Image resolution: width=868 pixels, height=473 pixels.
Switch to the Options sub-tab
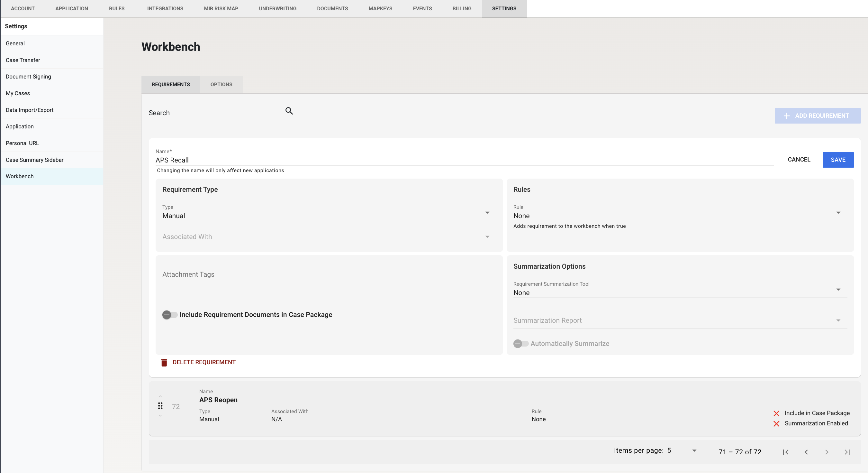[222, 85]
